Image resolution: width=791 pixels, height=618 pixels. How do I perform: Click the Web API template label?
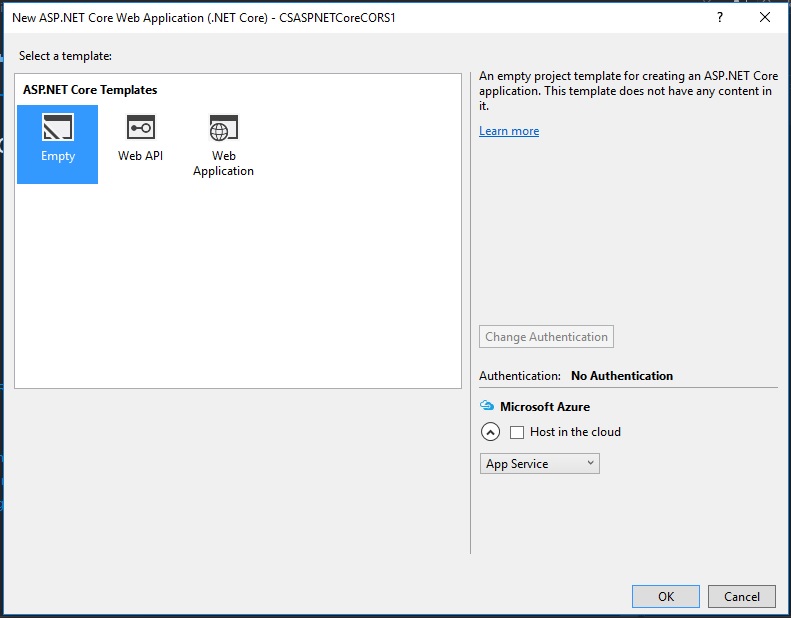pos(140,155)
